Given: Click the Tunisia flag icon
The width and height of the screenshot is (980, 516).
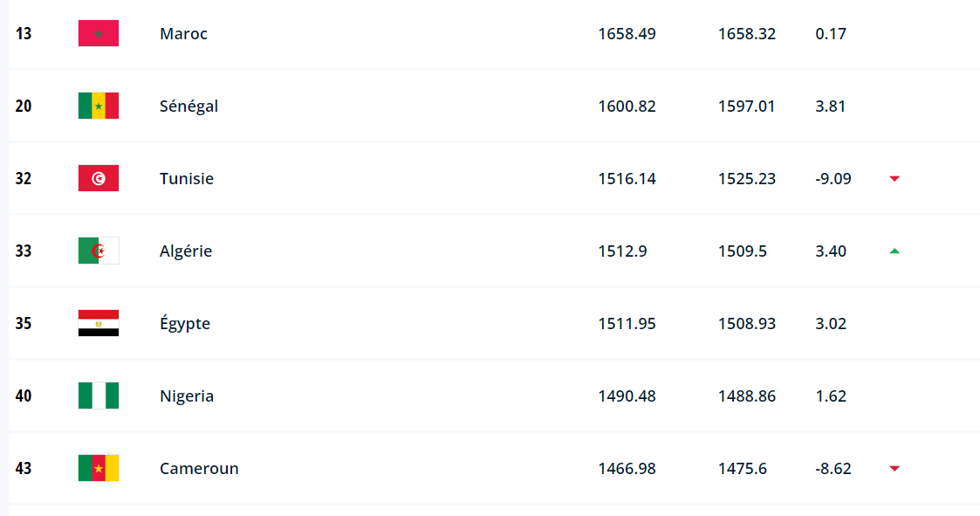Looking at the screenshot, I should pos(99,179).
